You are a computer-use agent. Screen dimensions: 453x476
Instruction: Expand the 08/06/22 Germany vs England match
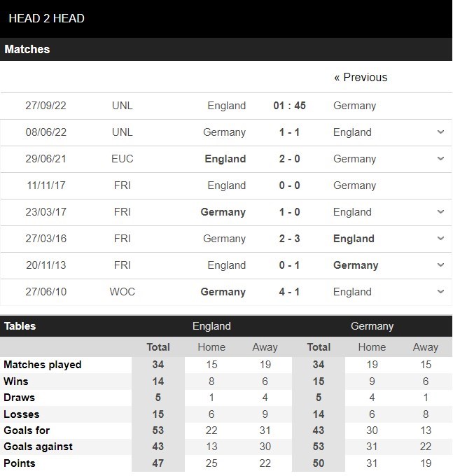pos(440,132)
